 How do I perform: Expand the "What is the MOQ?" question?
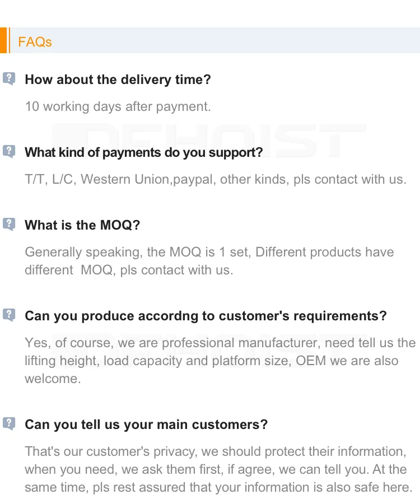point(82,225)
